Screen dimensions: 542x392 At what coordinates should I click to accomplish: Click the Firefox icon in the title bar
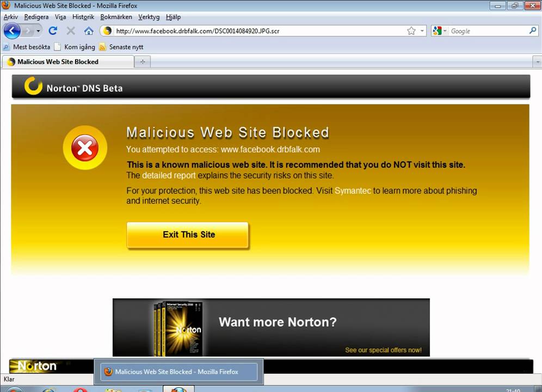pyautogui.click(x=6, y=5)
